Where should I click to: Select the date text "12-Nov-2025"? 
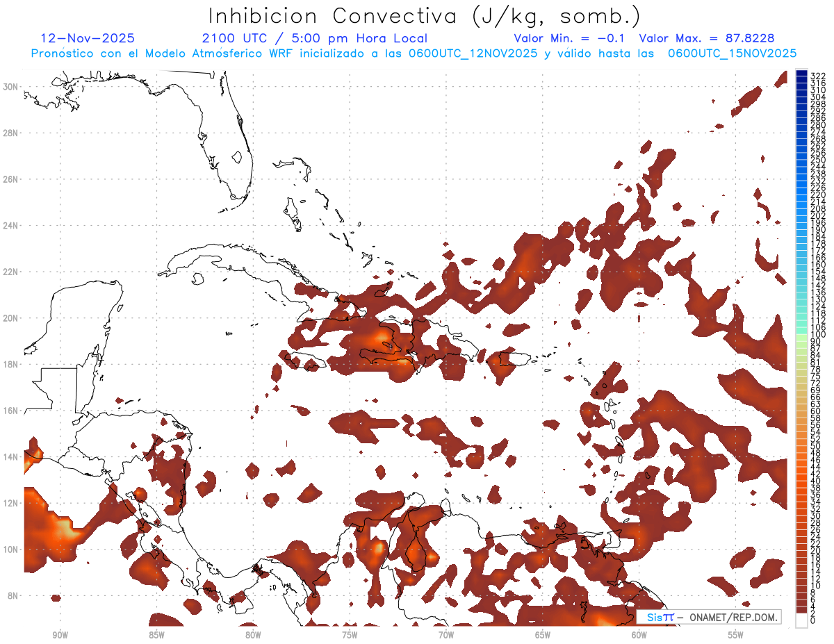pyautogui.click(x=88, y=38)
